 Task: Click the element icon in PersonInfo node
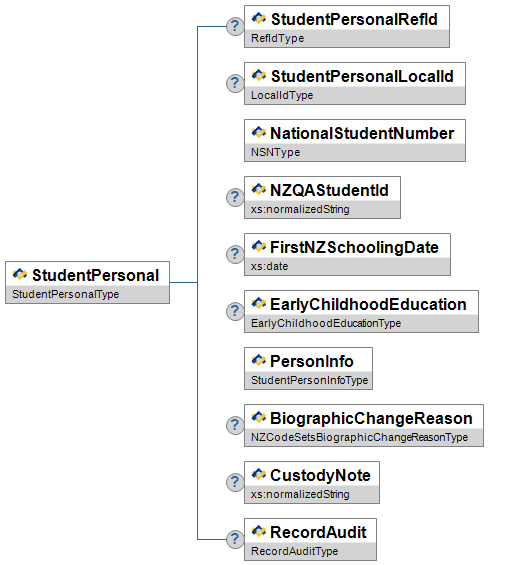click(x=258, y=360)
